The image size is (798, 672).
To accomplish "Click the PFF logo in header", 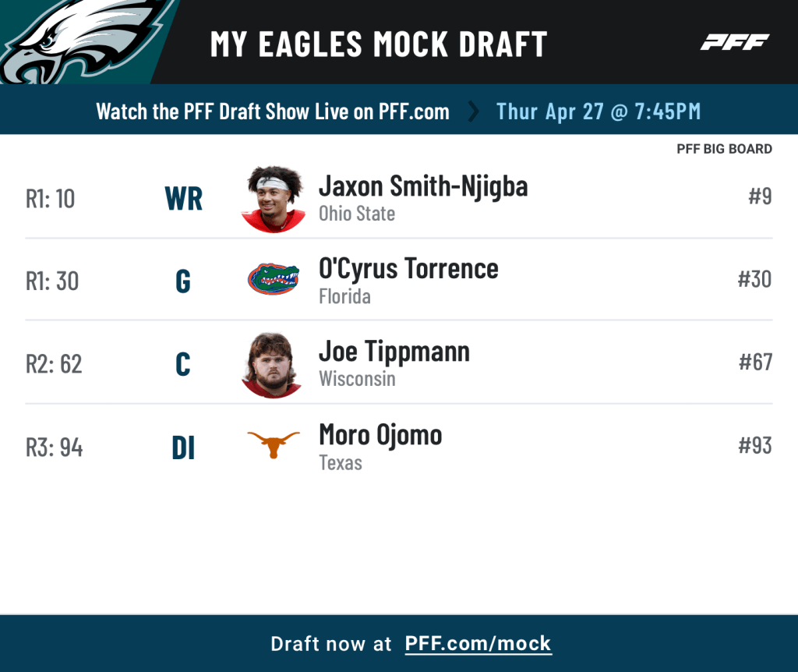I will pos(734,42).
